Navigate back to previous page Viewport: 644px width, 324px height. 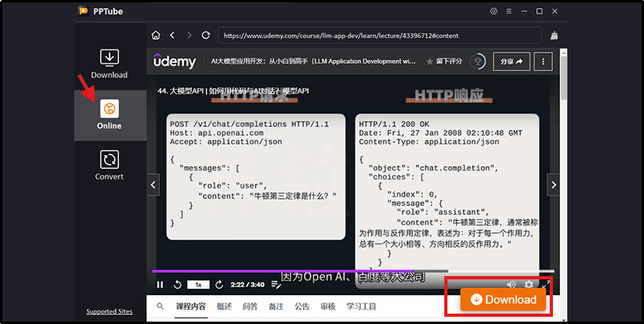pos(173,36)
